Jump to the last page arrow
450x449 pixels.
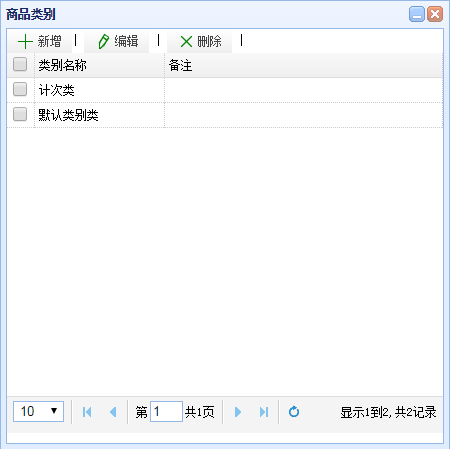click(x=264, y=412)
